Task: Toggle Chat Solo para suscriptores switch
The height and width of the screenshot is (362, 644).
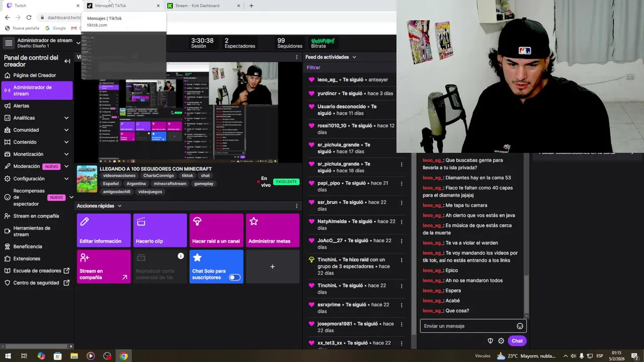Action: click(234, 278)
